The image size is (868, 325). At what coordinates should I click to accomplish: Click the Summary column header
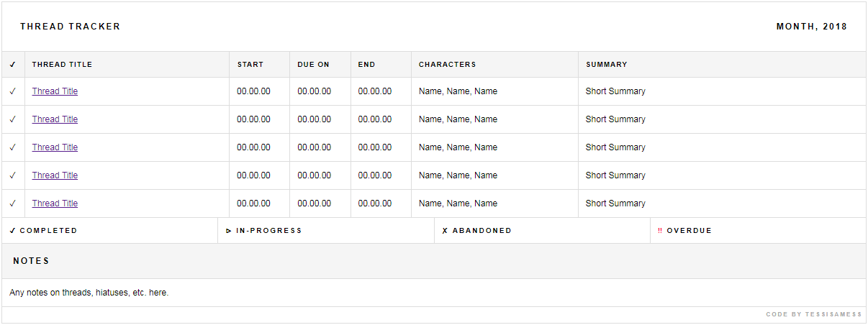(x=606, y=65)
